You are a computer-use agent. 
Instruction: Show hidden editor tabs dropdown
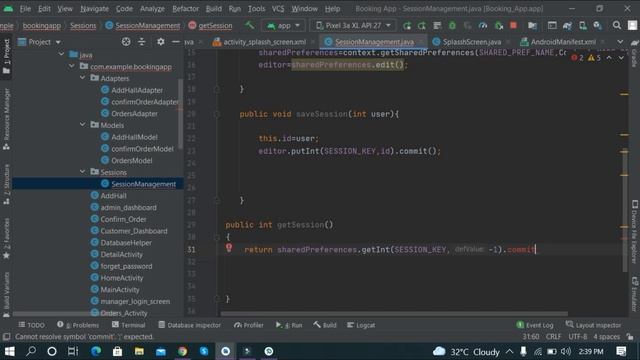620,42
